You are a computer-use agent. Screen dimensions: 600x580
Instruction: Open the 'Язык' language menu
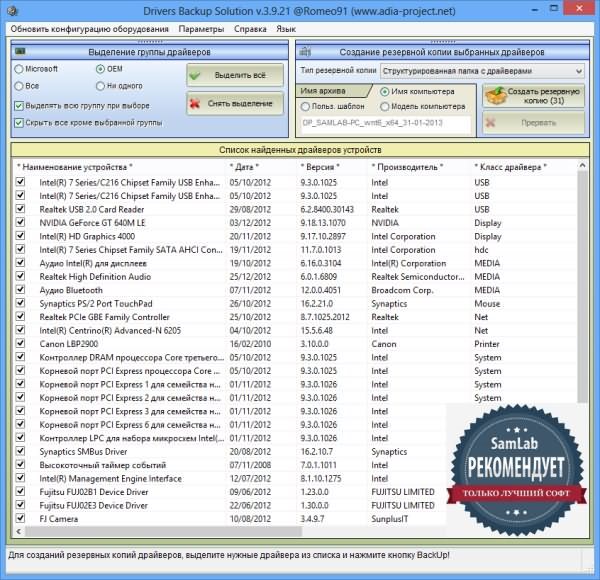click(286, 29)
